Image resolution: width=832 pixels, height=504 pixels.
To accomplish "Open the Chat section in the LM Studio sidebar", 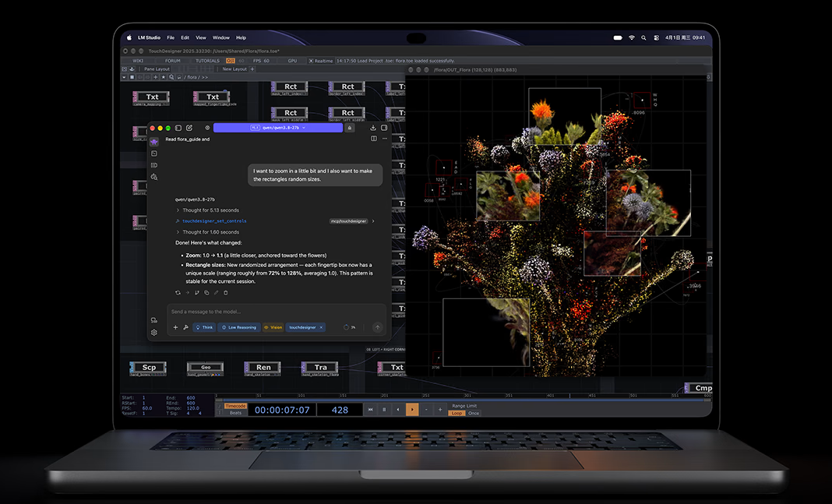I will pyautogui.click(x=154, y=142).
